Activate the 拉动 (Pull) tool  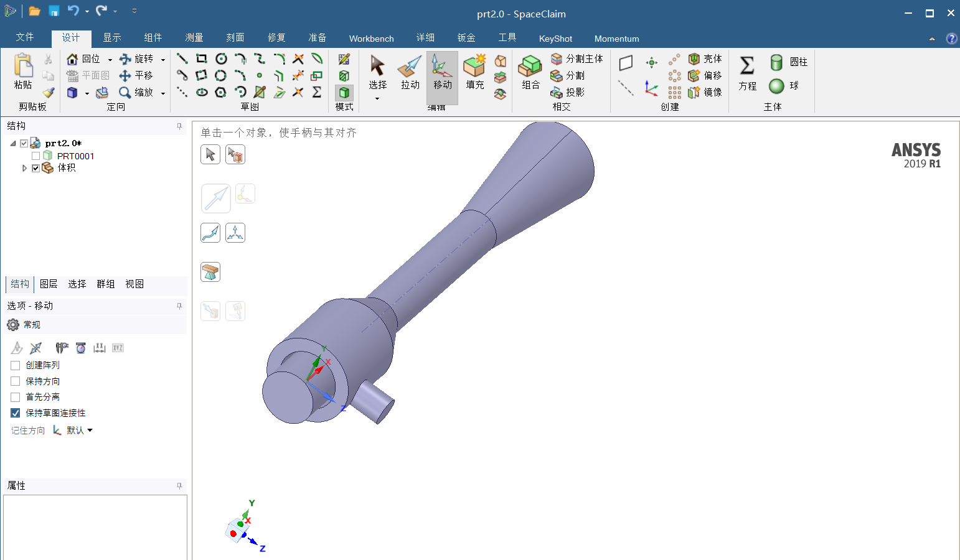pos(410,73)
